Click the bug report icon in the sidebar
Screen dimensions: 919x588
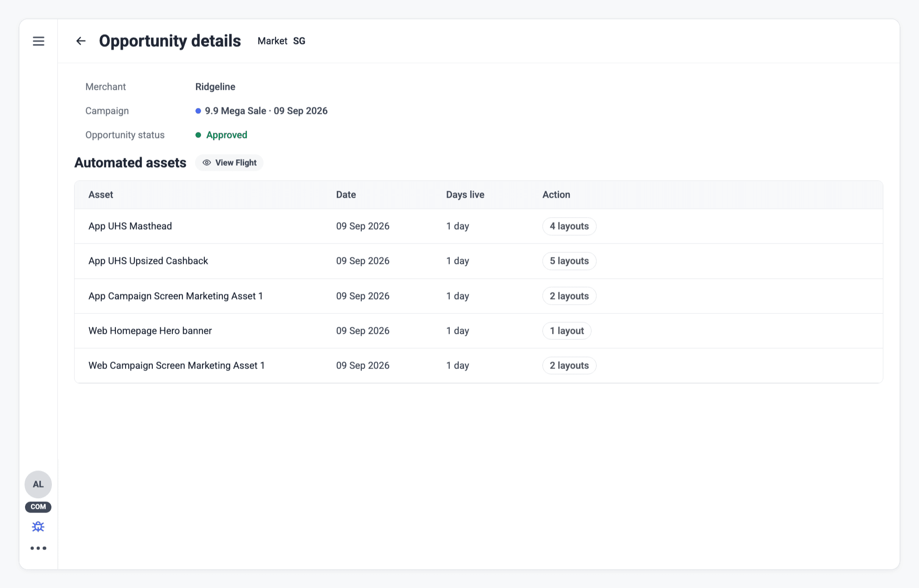click(x=38, y=526)
